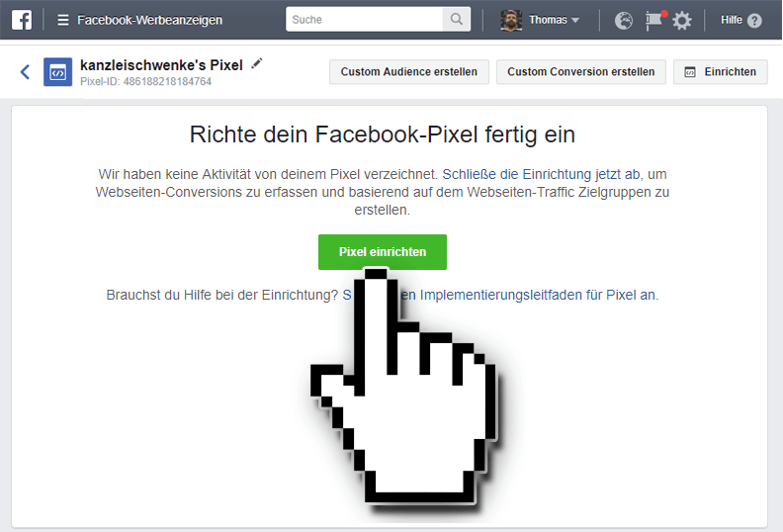Open Thomas profile picture
This screenshot has height=532, width=783.
[511, 20]
